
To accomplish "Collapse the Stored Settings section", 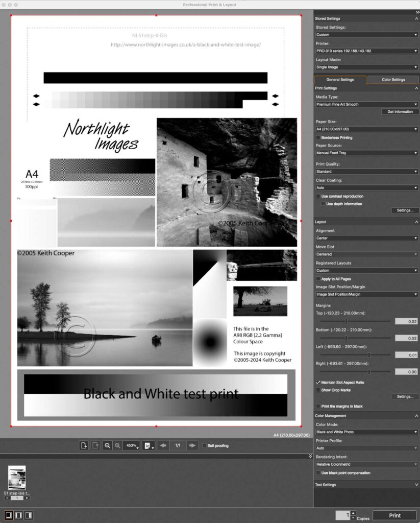I will [416, 19].
